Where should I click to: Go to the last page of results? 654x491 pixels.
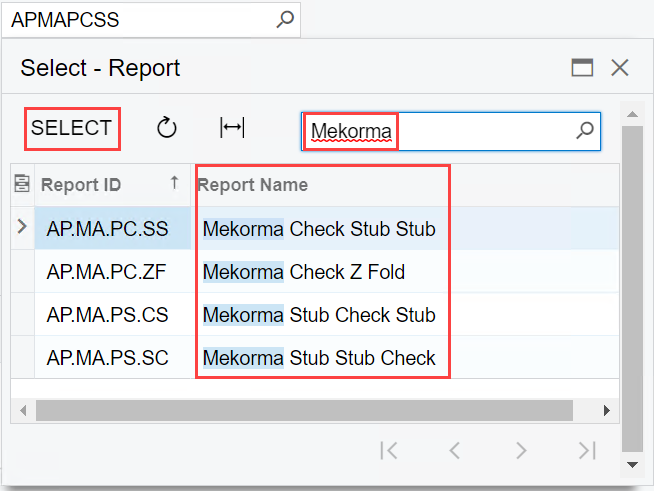[587, 450]
